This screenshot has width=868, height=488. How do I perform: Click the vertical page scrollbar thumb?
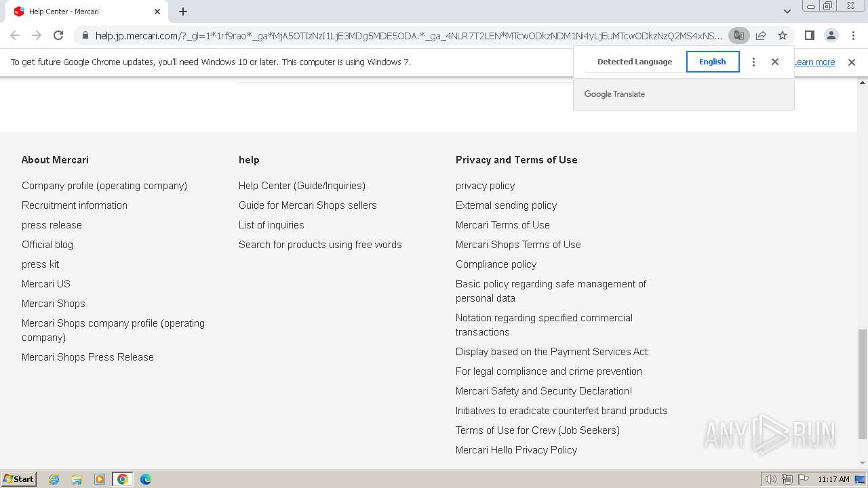point(862,383)
